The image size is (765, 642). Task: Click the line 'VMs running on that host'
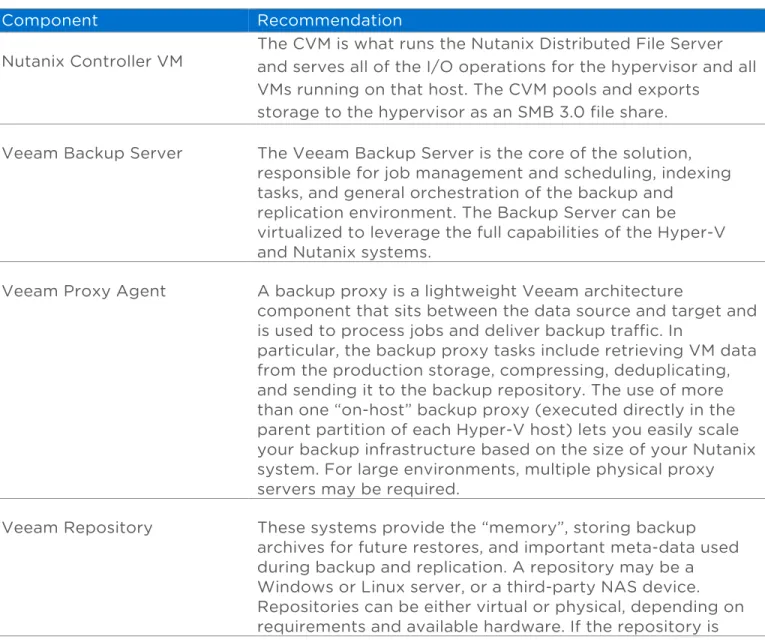[x=478, y=90]
